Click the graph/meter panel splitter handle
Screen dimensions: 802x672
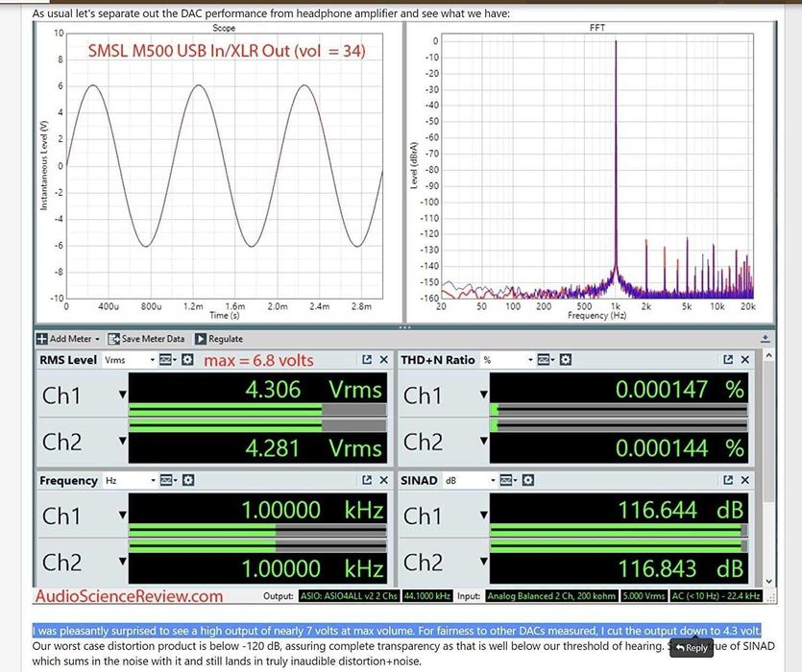(x=404, y=326)
